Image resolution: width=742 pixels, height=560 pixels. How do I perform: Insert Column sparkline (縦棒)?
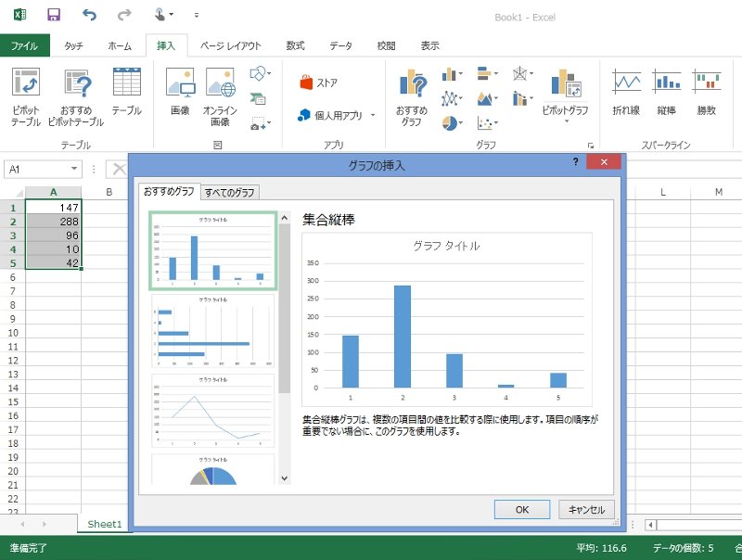(x=666, y=92)
